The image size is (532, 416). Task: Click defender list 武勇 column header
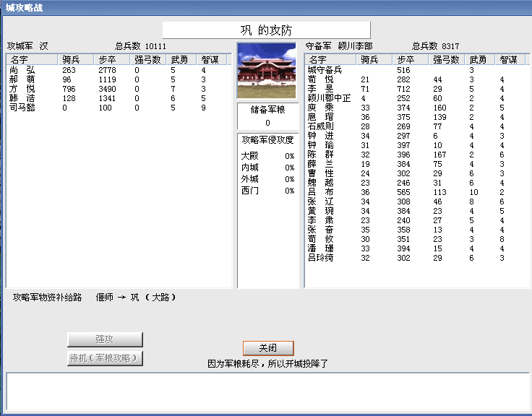[x=480, y=59]
